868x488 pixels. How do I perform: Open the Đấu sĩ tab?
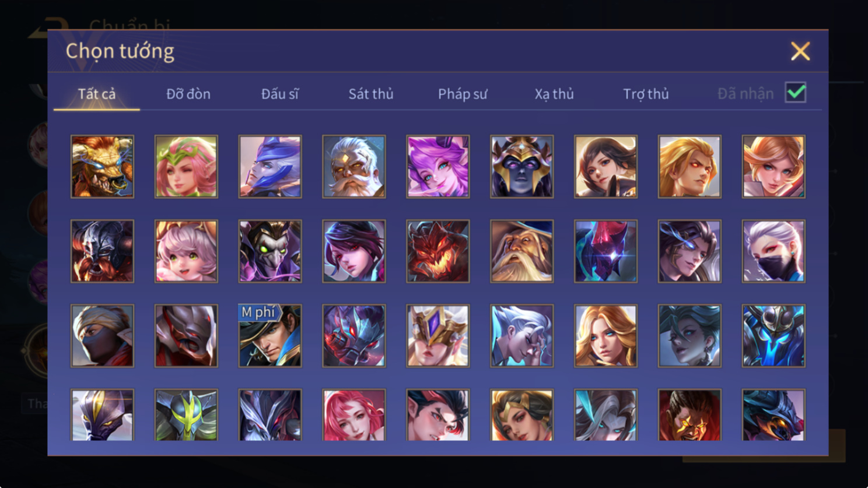(280, 94)
